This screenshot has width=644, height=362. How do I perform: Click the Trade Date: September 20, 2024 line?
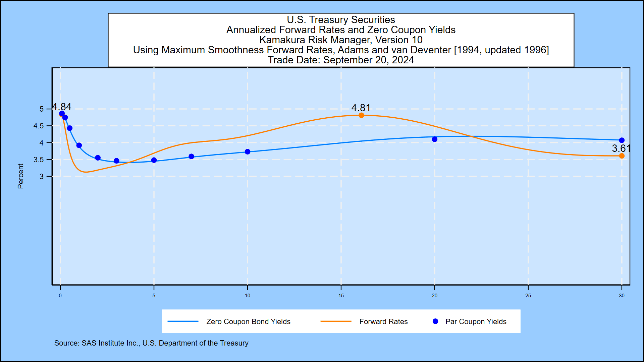coord(341,60)
